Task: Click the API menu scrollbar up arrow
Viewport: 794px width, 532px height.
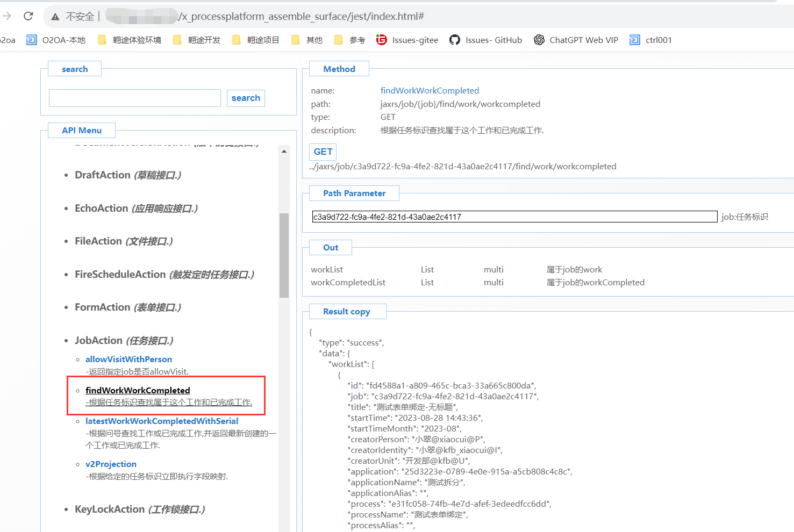Action: [284, 152]
